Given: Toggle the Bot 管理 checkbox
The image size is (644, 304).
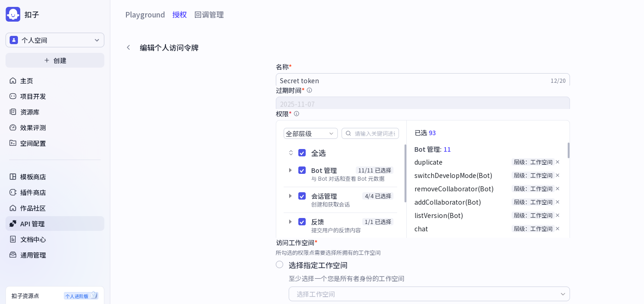Looking at the screenshot, I should pos(302,170).
